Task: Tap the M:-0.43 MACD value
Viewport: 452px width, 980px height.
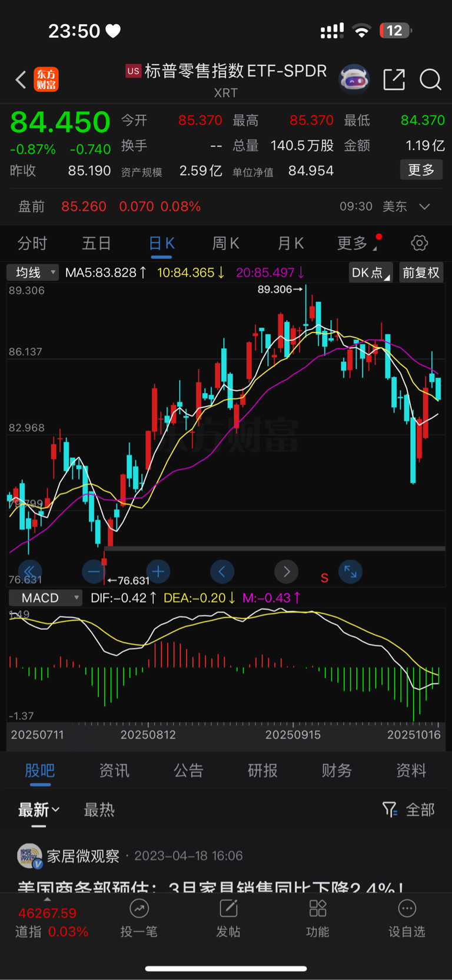Action: point(271,598)
